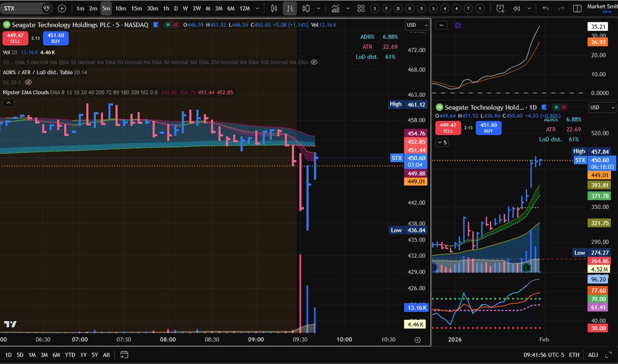Select the 5D date range button
618x364 pixels.
pos(20,355)
